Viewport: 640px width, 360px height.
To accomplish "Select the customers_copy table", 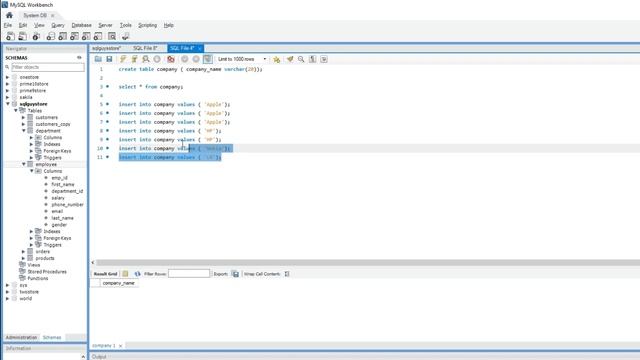I will (53, 124).
